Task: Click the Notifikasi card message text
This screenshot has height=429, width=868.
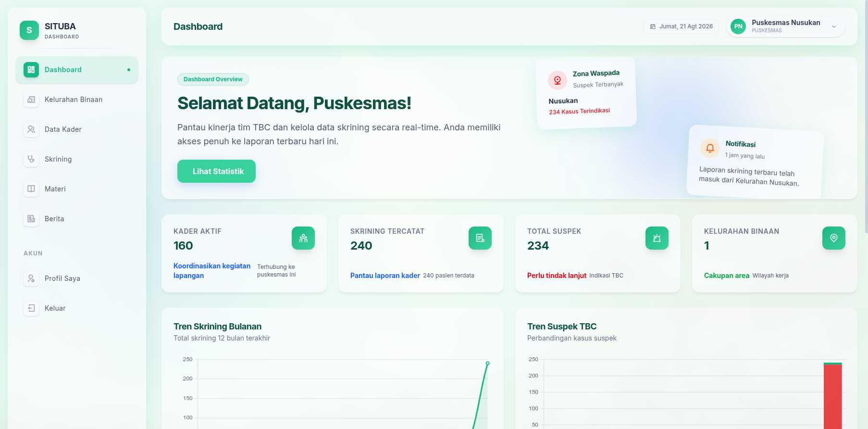Action: [749, 176]
